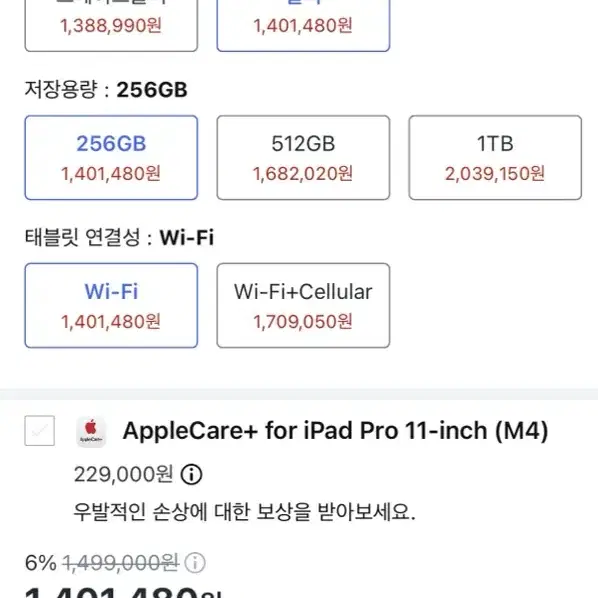
Task: Tap the 태블릿 연결성 : Wi-Fi heading
Action: click(x=119, y=238)
